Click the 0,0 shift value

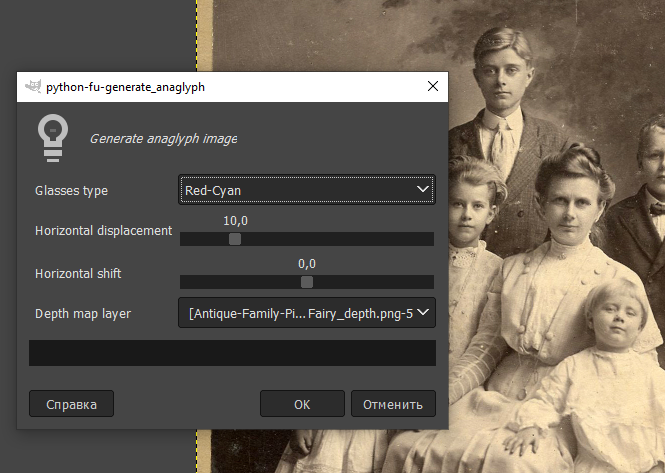click(307, 264)
